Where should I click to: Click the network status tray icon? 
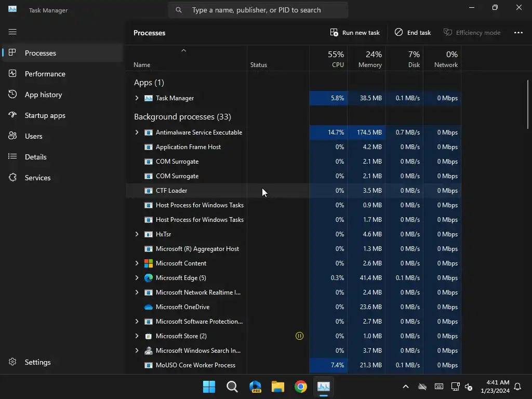tap(455, 387)
